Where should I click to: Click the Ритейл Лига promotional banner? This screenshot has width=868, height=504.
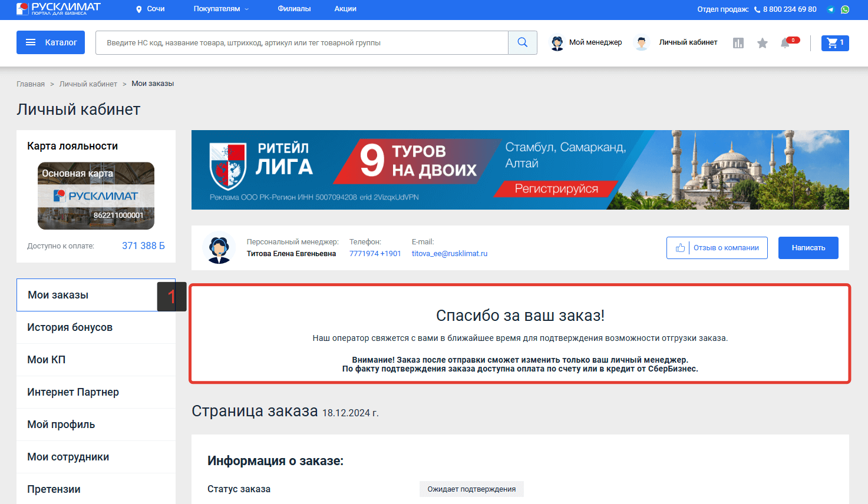click(x=520, y=170)
